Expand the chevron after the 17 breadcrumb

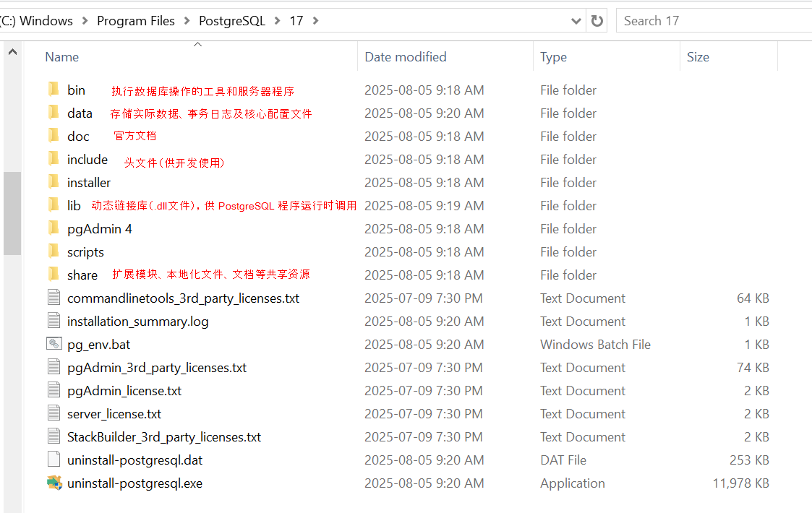[x=316, y=21]
